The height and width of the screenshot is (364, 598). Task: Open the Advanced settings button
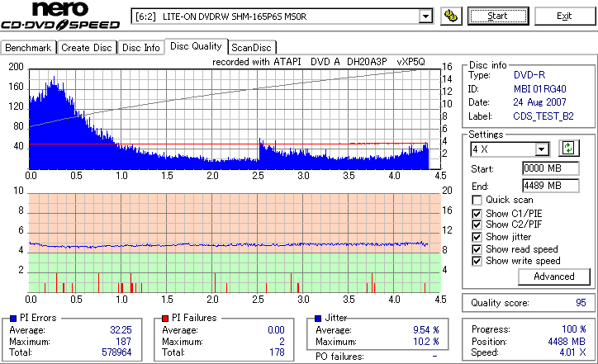click(x=553, y=277)
